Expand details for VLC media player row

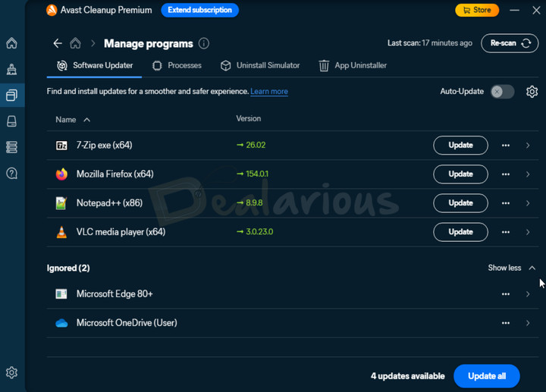528,232
